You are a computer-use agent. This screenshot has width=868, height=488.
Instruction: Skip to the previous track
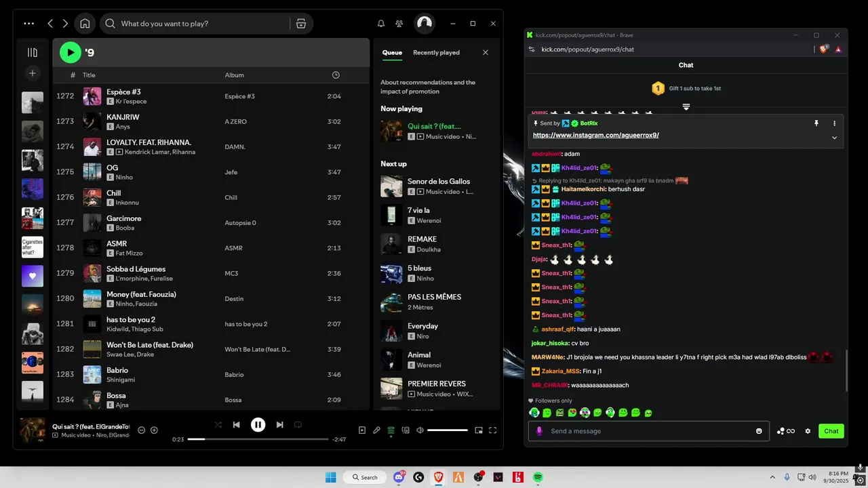(x=236, y=425)
